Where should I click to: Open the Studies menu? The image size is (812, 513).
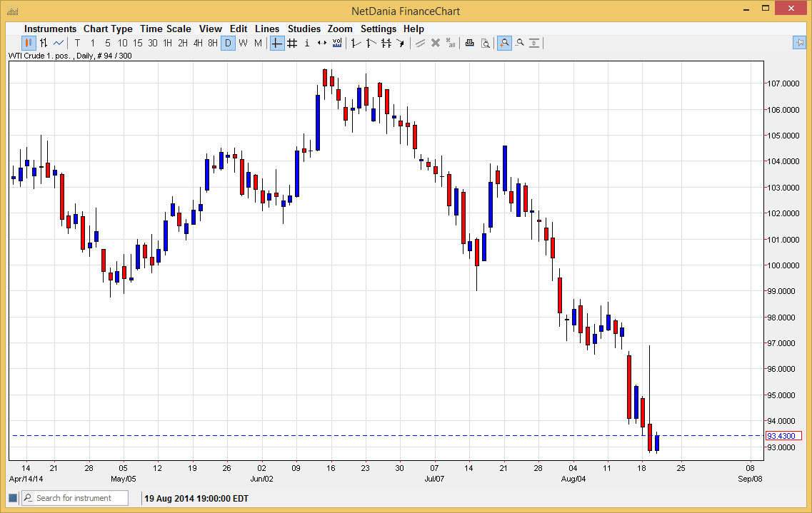(x=304, y=29)
